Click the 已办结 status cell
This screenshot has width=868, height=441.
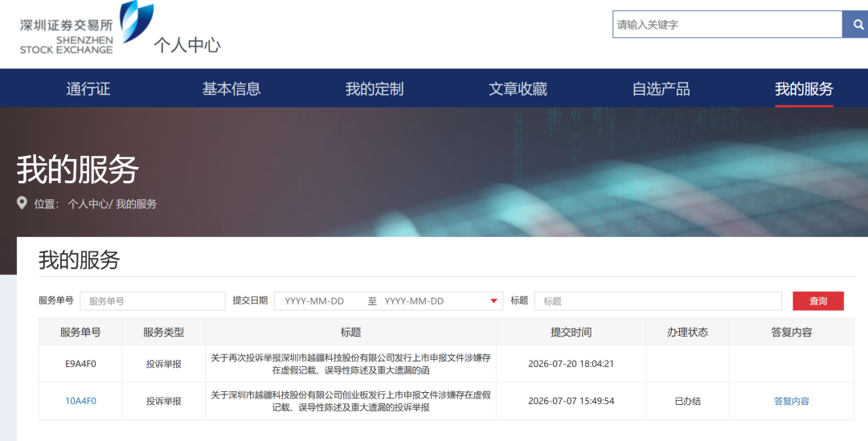click(x=687, y=401)
